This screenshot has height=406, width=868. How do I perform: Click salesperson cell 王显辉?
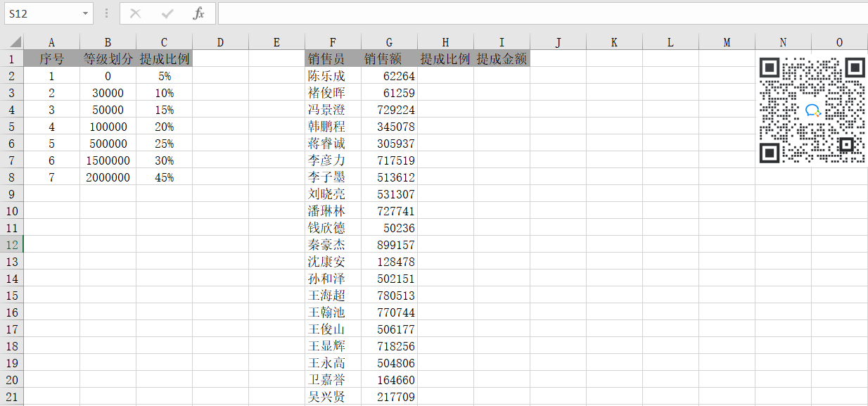coord(333,346)
